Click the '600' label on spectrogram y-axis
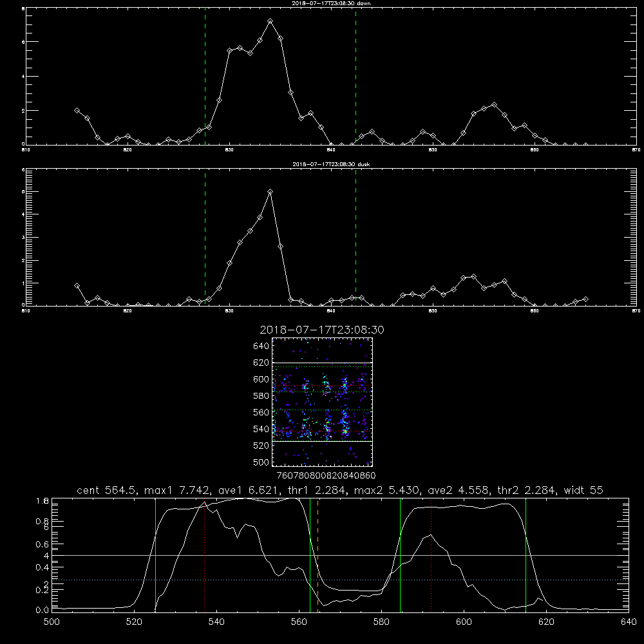 (261, 379)
